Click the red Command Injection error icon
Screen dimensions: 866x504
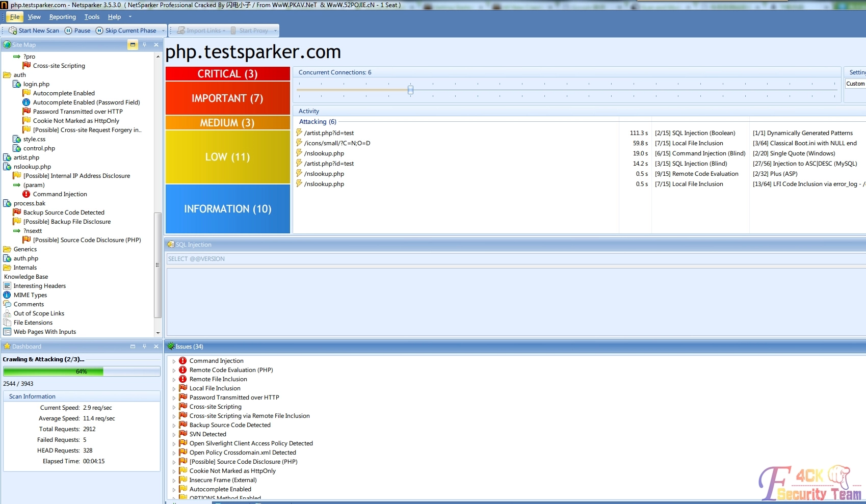click(x=26, y=194)
